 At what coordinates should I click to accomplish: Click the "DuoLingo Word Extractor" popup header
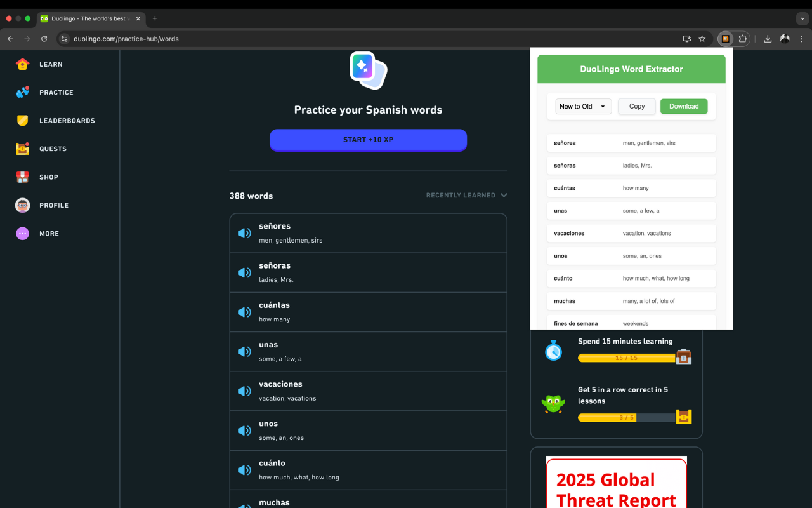click(631, 69)
